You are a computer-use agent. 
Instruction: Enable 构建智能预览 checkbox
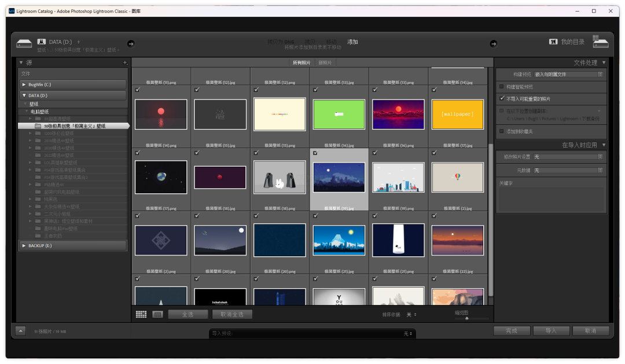coord(502,86)
